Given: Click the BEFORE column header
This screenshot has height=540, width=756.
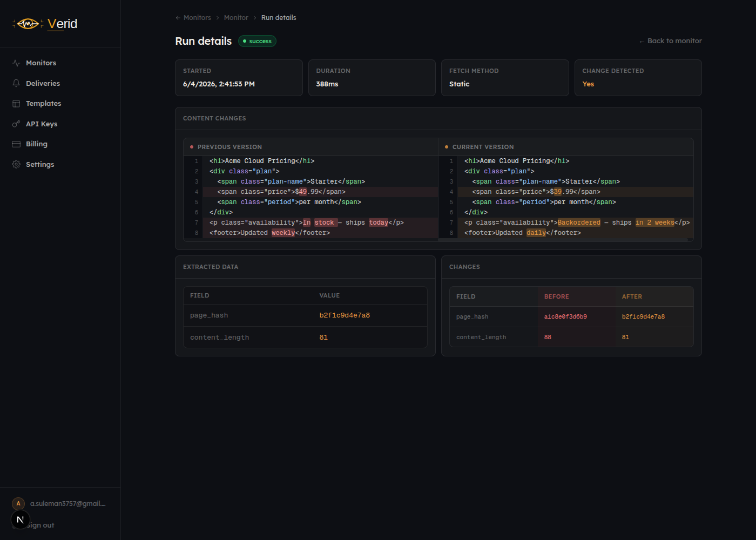Looking at the screenshot, I should click(x=557, y=296).
